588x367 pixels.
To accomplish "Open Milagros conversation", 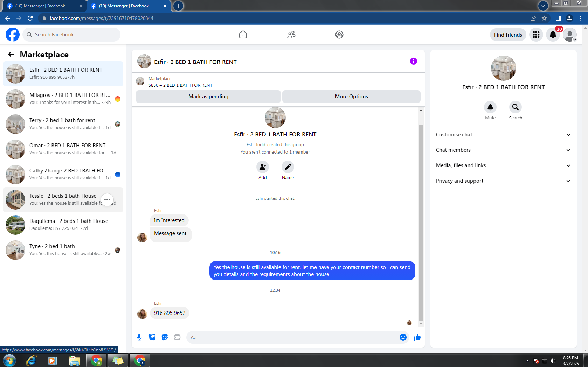I will (x=63, y=99).
